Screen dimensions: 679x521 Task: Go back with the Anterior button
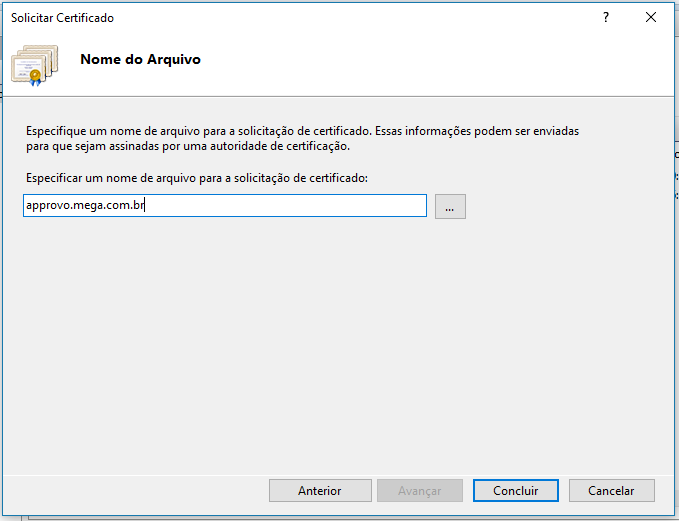[319, 491]
